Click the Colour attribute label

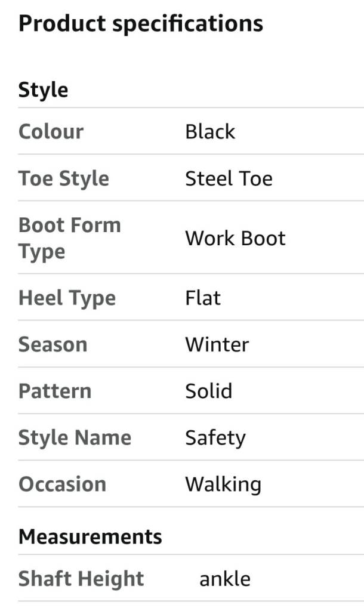coord(51,131)
